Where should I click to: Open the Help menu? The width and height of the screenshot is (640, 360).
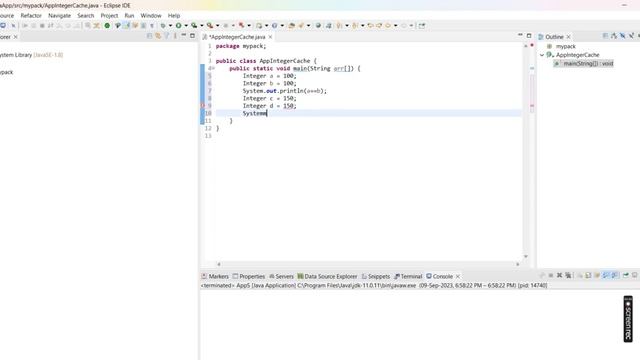click(x=174, y=16)
